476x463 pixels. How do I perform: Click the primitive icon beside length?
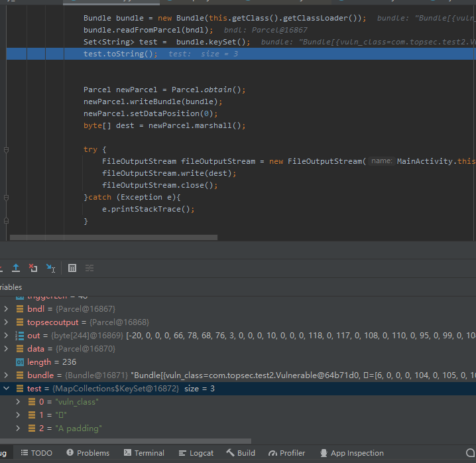pyautogui.click(x=20, y=362)
